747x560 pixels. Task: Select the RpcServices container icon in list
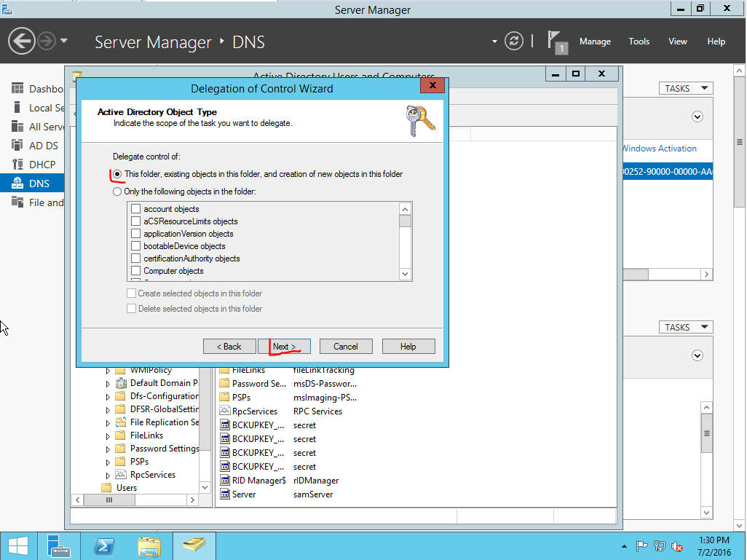224,411
